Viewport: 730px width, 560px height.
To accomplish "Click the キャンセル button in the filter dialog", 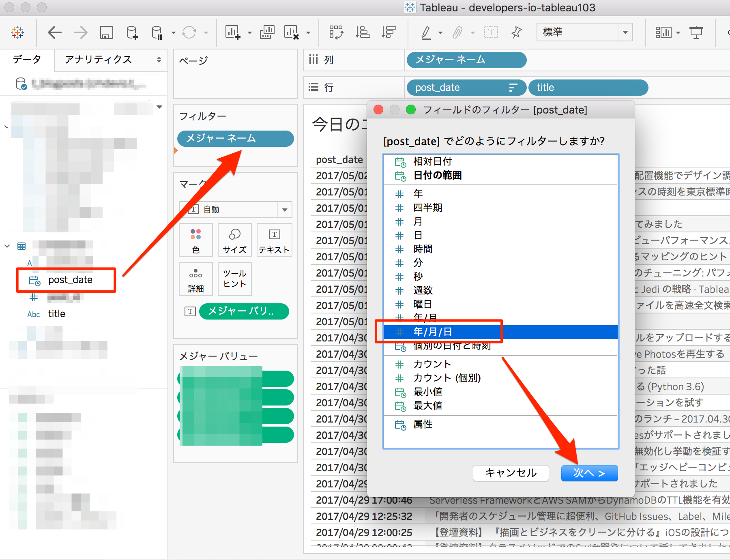I will pos(511,473).
